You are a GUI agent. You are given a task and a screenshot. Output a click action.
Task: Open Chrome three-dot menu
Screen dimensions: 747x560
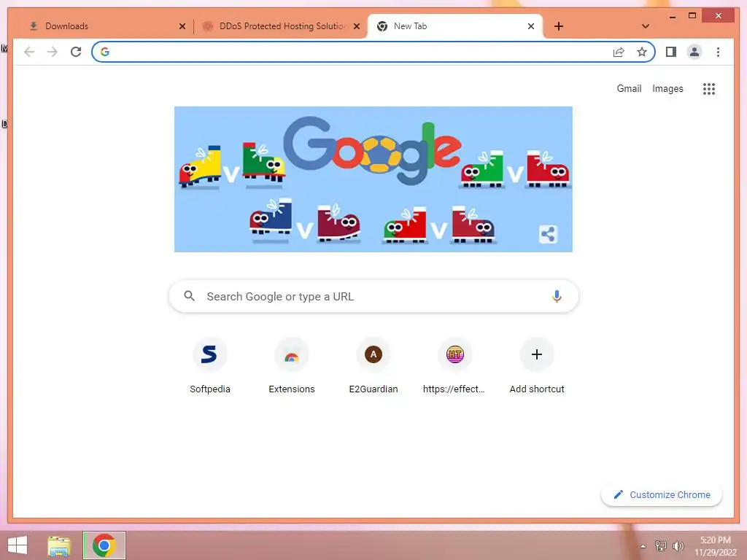[718, 52]
